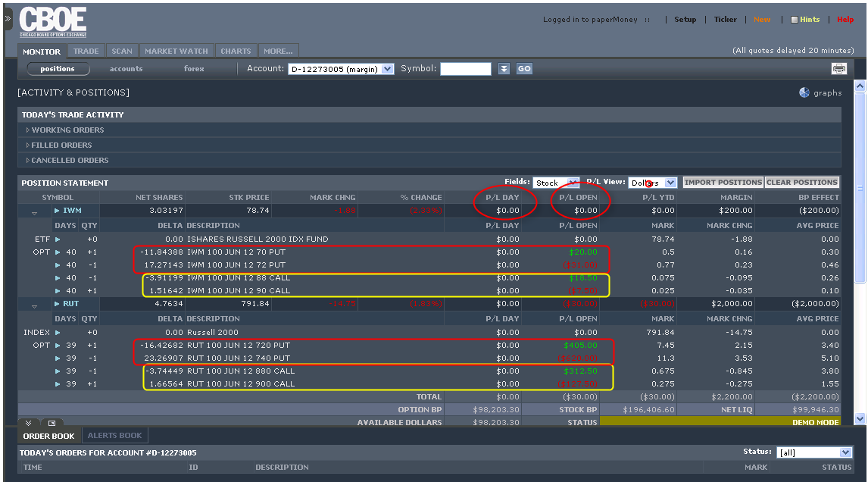
Task: Click the Import Positions button
Action: (723, 183)
